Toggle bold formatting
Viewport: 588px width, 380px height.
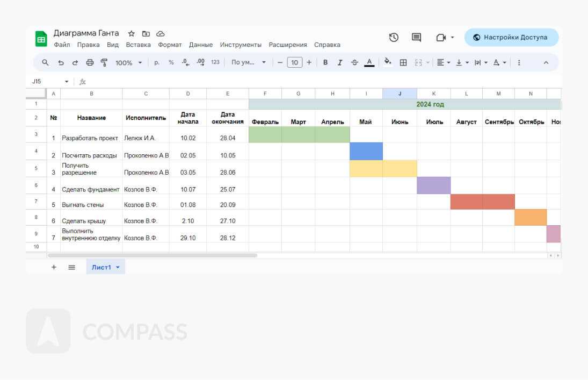pyautogui.click(x=325, y=63)
